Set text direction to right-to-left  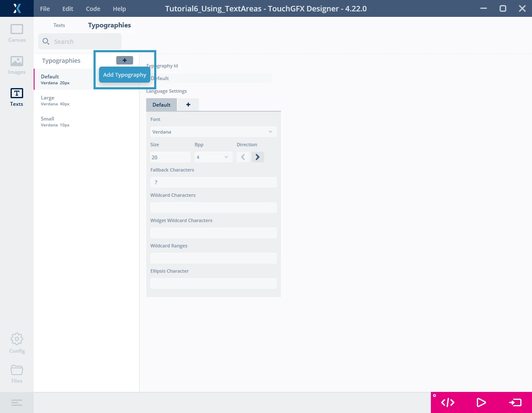point(243,157)
